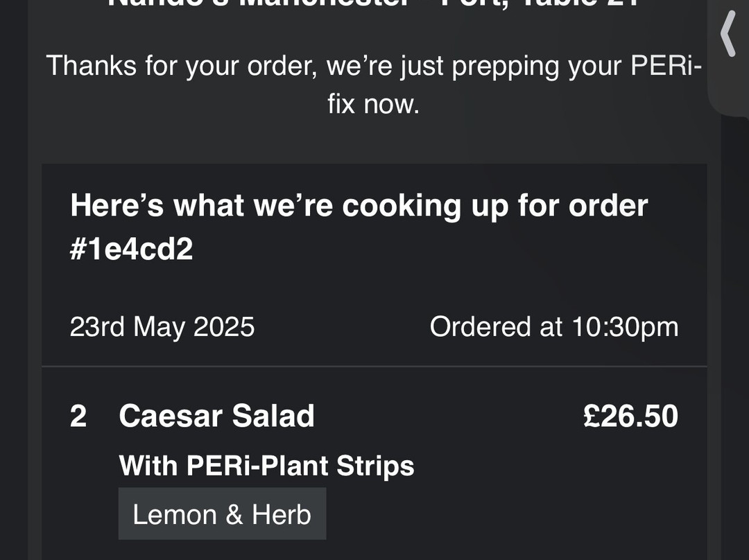Click the 23rd May 2025 date
Image resolution: width=749 pixels, height=560 pixels.
coord(162,326)
